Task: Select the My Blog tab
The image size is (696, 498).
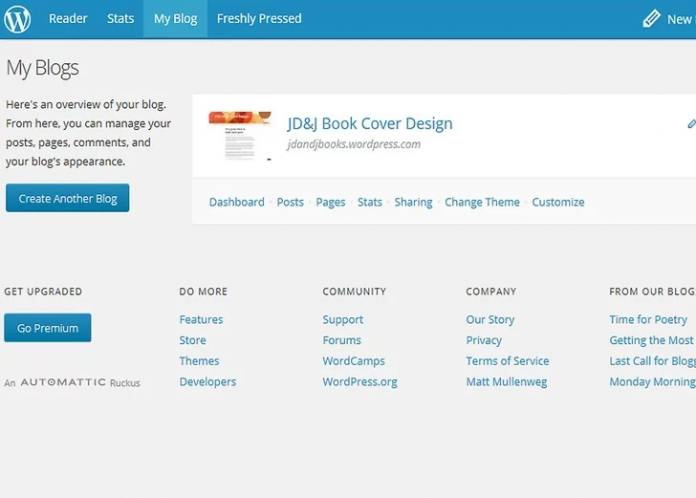Action: [175, 18]
